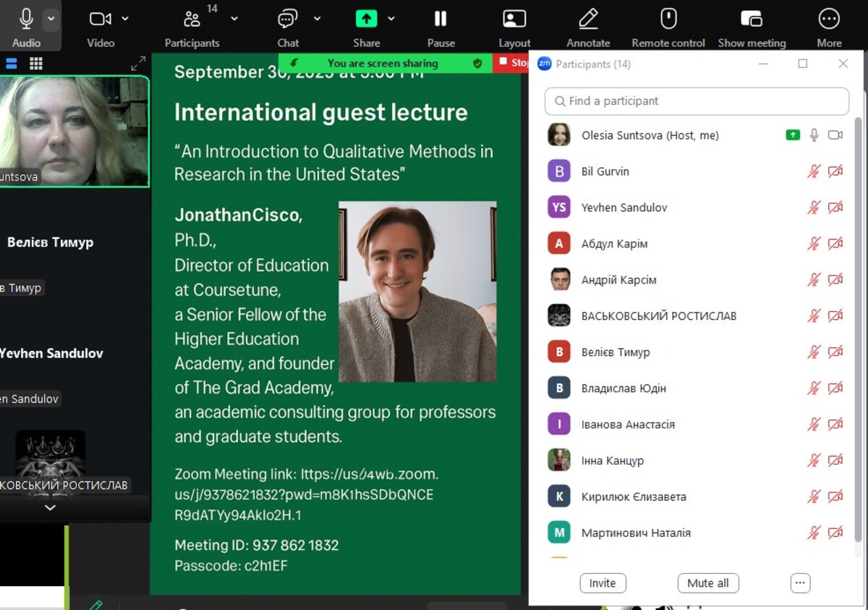Click the Show meeting icon
The height and width of the screenshot is (610, 868).
pos(752,19)
